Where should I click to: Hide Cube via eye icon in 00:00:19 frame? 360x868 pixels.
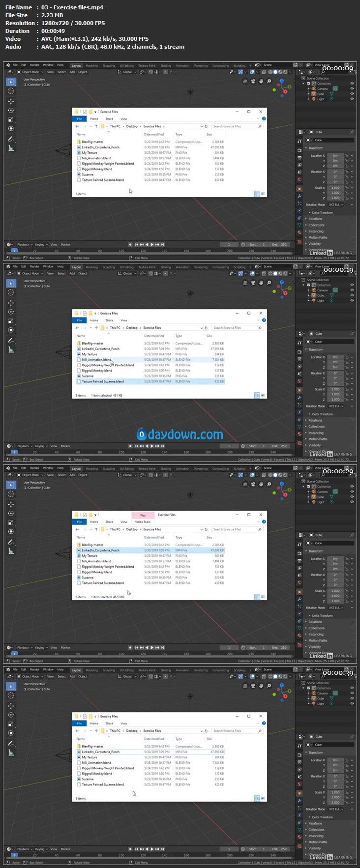[x=352, y=295]
